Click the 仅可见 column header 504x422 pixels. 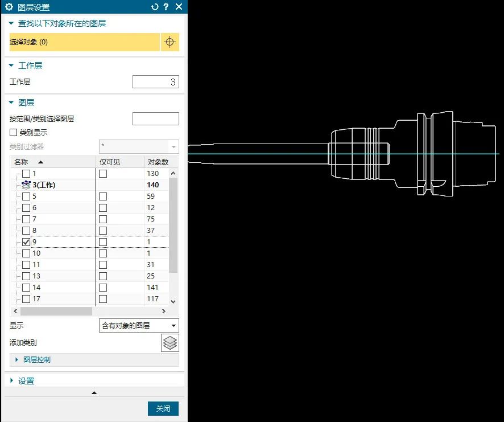point(120,162)
